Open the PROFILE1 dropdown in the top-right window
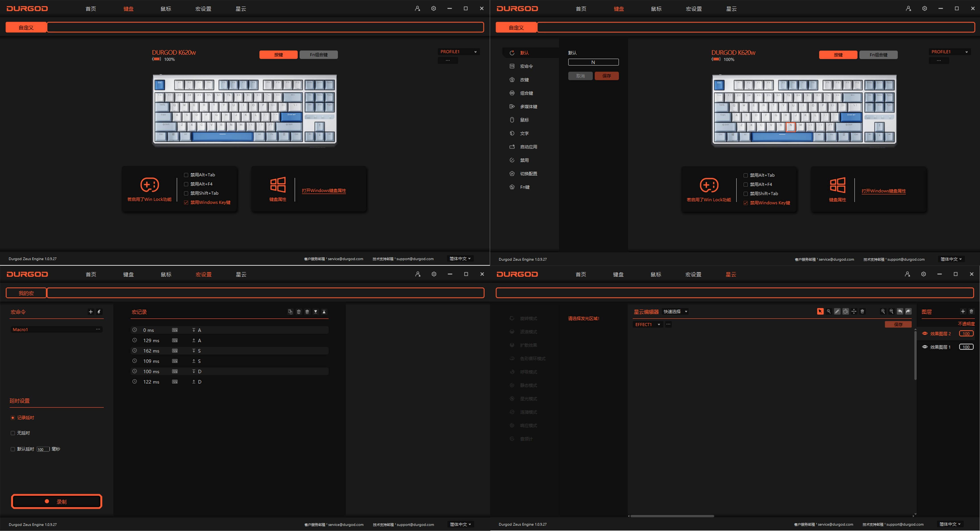 point(949,52)
